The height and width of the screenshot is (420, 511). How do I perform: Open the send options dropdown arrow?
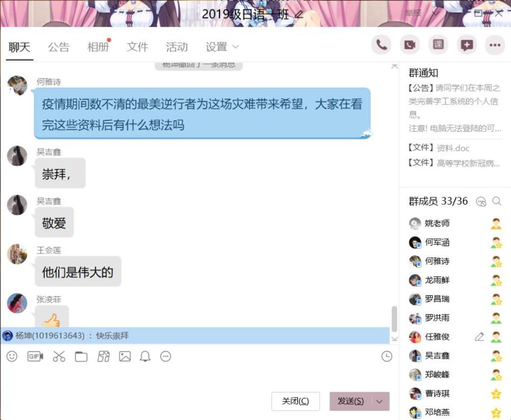click(x=379, y=401)
